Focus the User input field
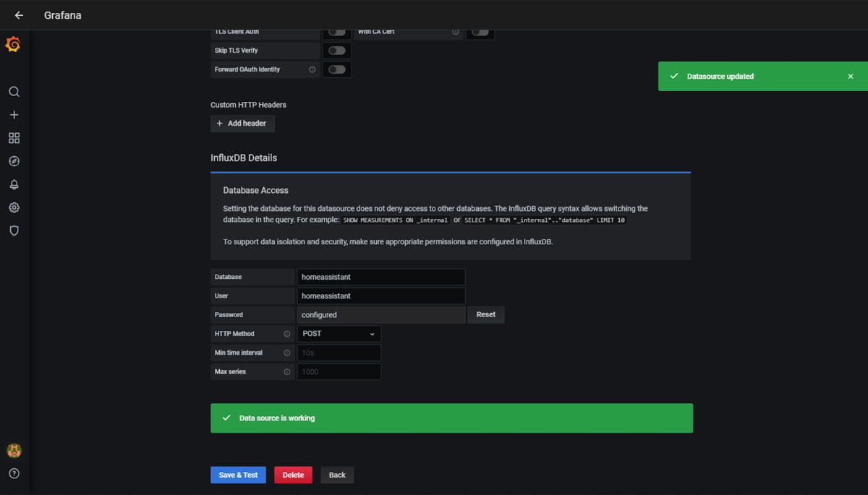Screen dimensions: 868x495 [381, 296]
